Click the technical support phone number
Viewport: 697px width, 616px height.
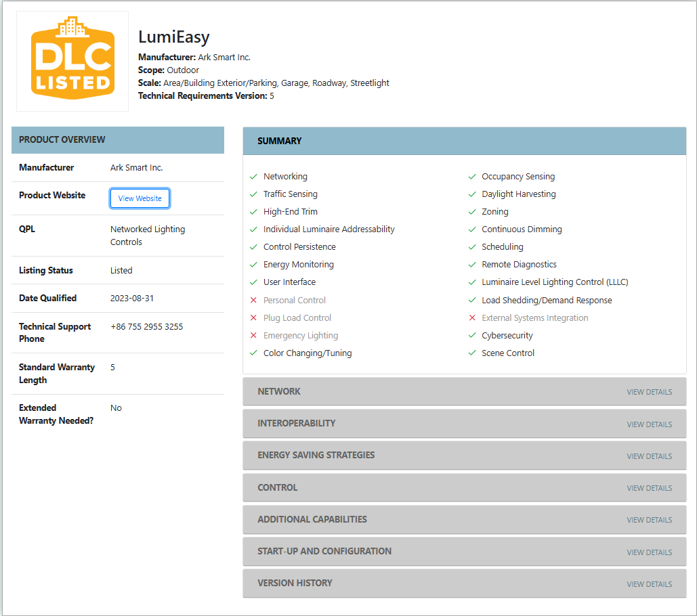pos(146,327)
